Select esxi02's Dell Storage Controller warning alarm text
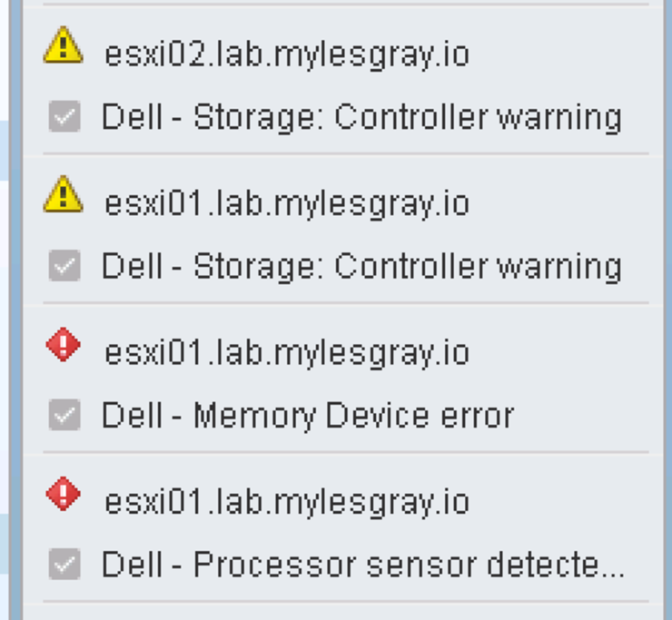The width and height of the screenshot is (672, 620). tap(361, 118)
